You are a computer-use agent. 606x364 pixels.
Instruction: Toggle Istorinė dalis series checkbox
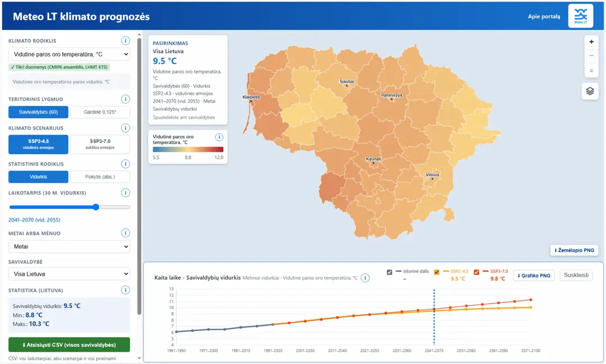click(389, 272)
